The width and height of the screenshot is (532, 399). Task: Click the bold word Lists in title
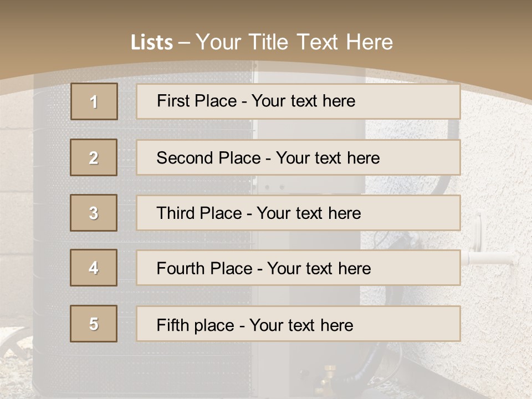pos(151,43)
